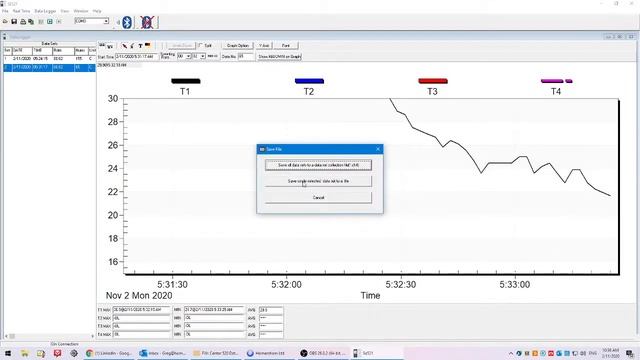Open the settings gear taskbar icon
This screenshot has height=360, width=640.
[x=74, y=353]
